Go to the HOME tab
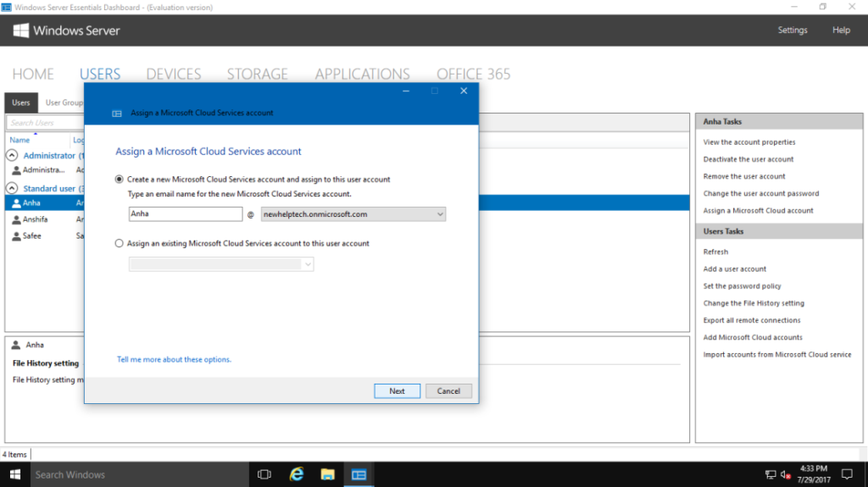 (x=33, y=75)
